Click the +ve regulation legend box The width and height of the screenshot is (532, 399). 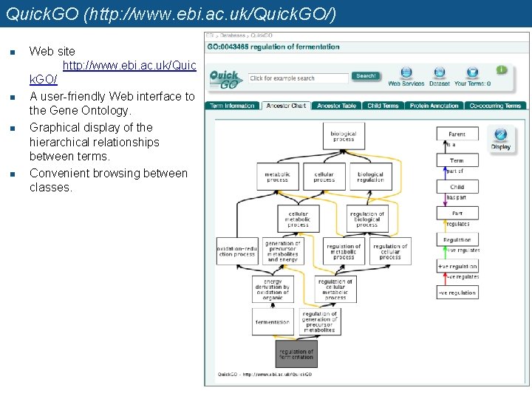coord(457,266)
